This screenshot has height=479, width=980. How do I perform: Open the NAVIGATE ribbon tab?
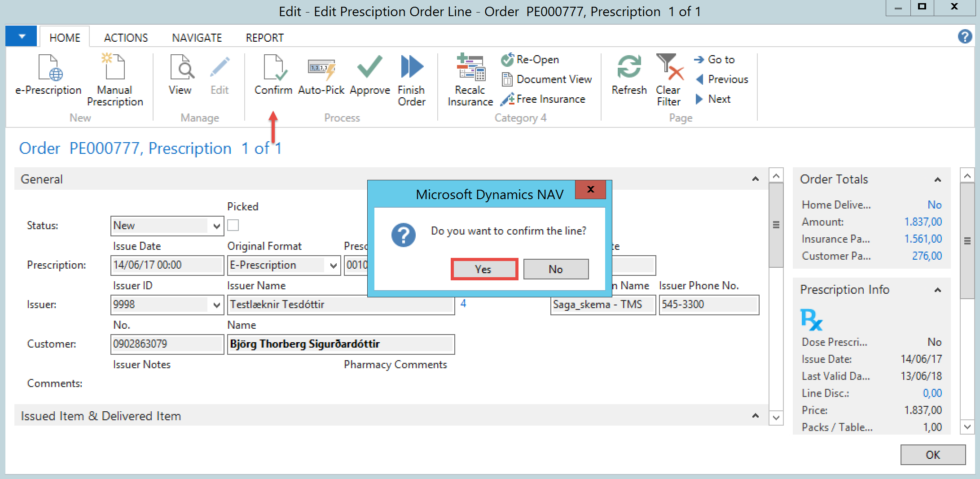pos(197,38)
